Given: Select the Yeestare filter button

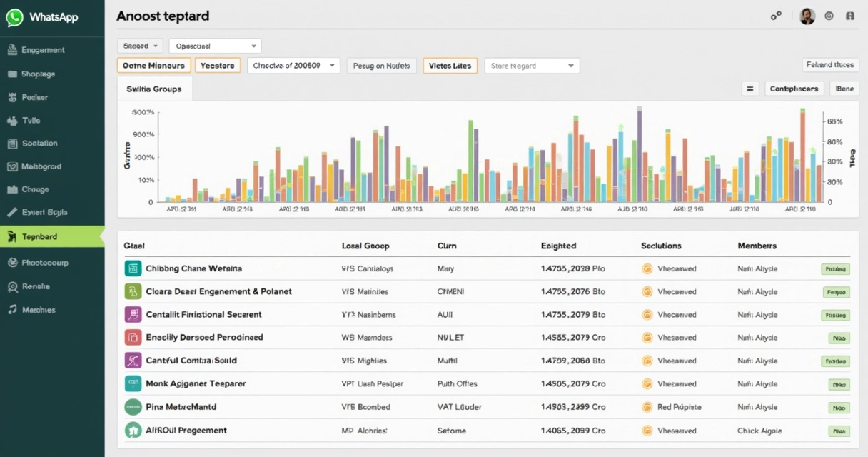Looking at the screenshot, I should point(218,66).
